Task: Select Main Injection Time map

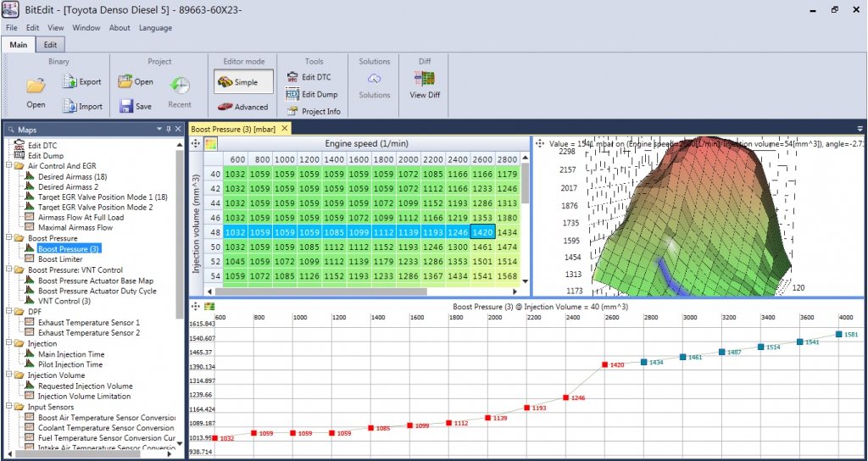Action: tap(71, 354)
